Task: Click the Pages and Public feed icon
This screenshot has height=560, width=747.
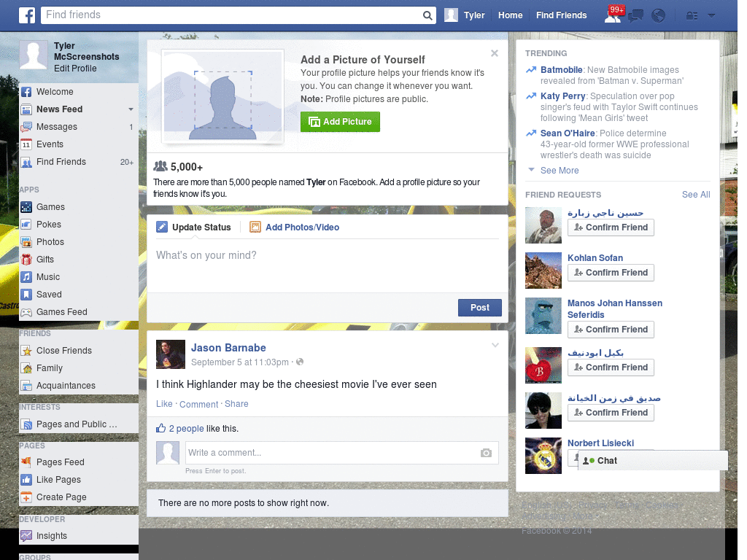Action: click(x=26, y=424)
